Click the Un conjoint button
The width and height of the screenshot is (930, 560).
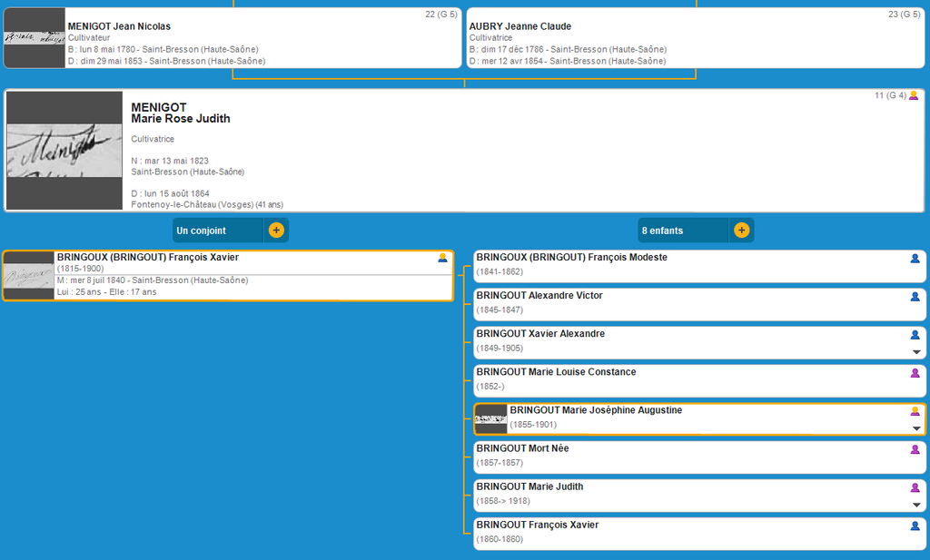pyautogui.click(x=218, y=231)
